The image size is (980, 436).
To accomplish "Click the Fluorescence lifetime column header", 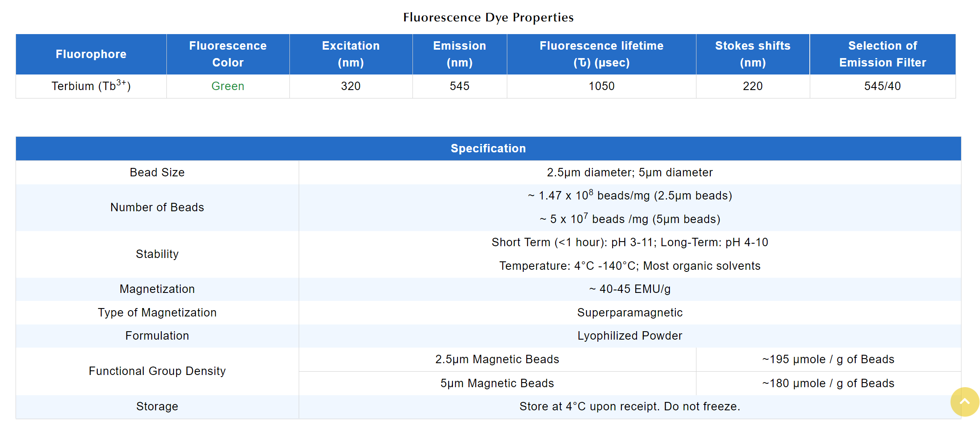I will (x=601, y=54).
